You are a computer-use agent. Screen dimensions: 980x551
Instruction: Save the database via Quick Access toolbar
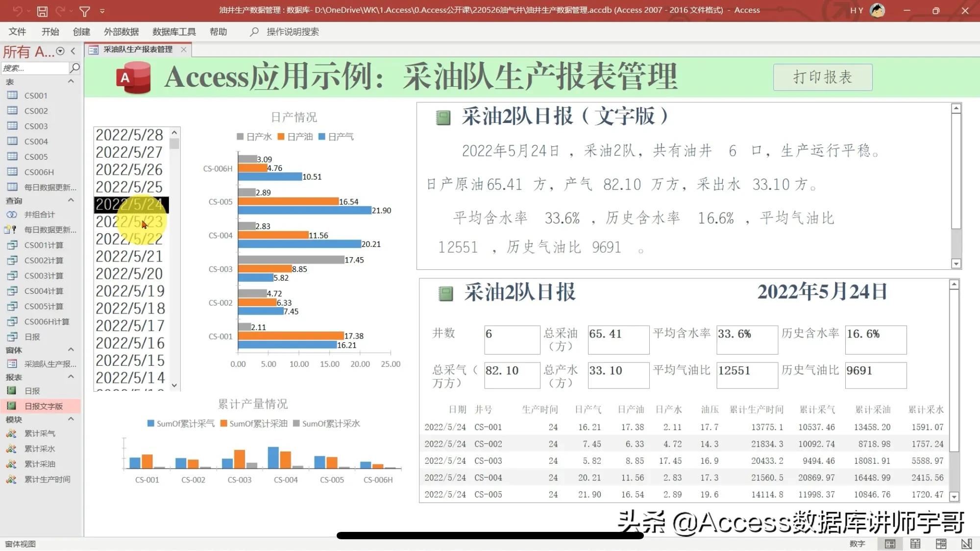[42, 10]
